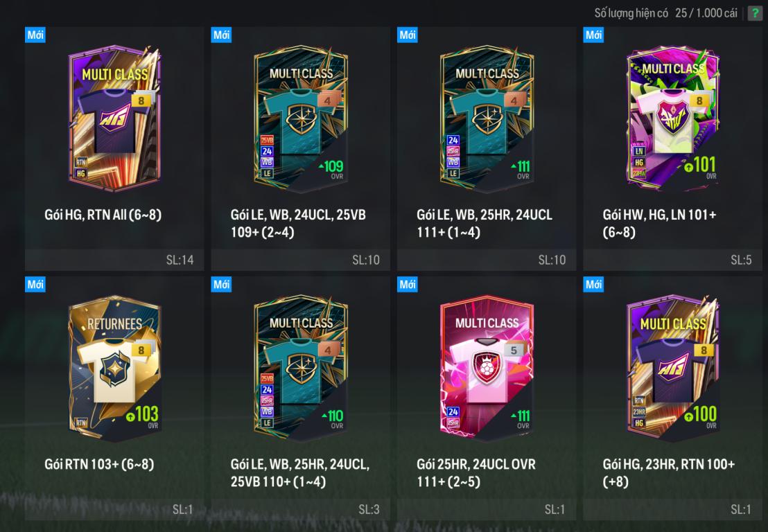Click Gói HW, HG, LN 101+ (6~8) label
This screenshot has height=532, width=768.
point(659,223)
